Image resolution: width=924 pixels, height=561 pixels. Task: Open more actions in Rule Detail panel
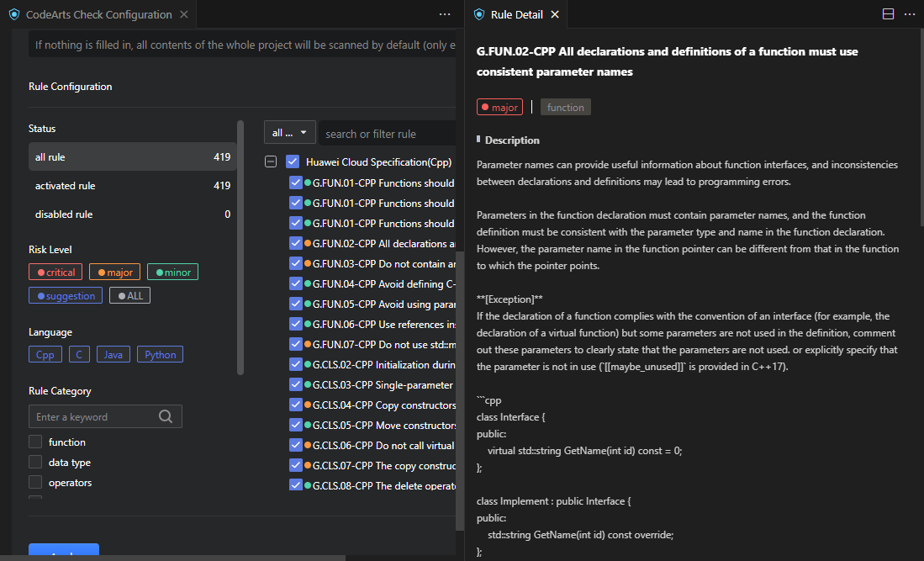pyautogui.click(x=910, y=14)
